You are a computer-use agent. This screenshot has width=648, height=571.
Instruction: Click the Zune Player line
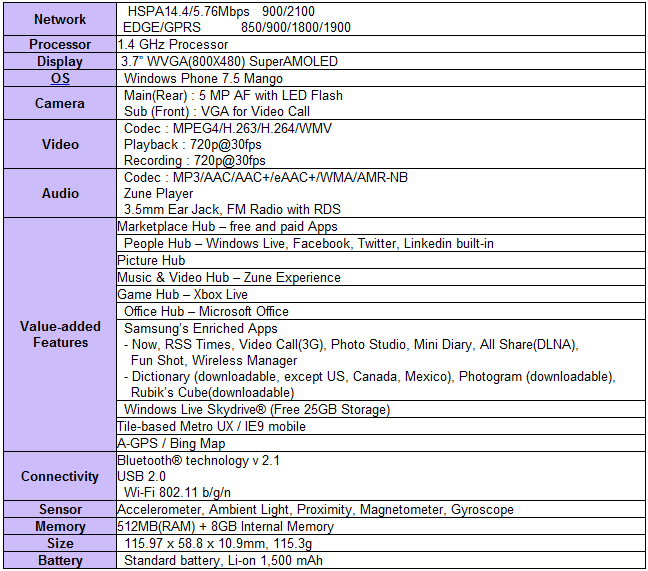pos(160,194)
